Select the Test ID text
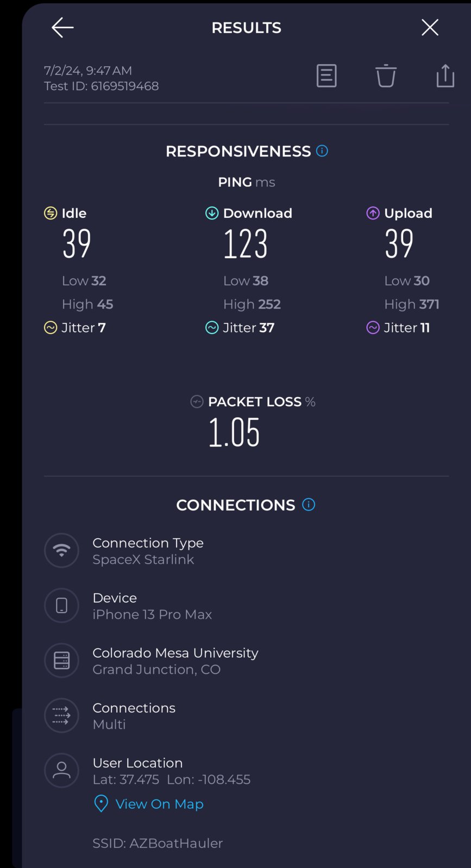This screenshot has width=471, height=868. pyautogui.click(x=101, y=86)
